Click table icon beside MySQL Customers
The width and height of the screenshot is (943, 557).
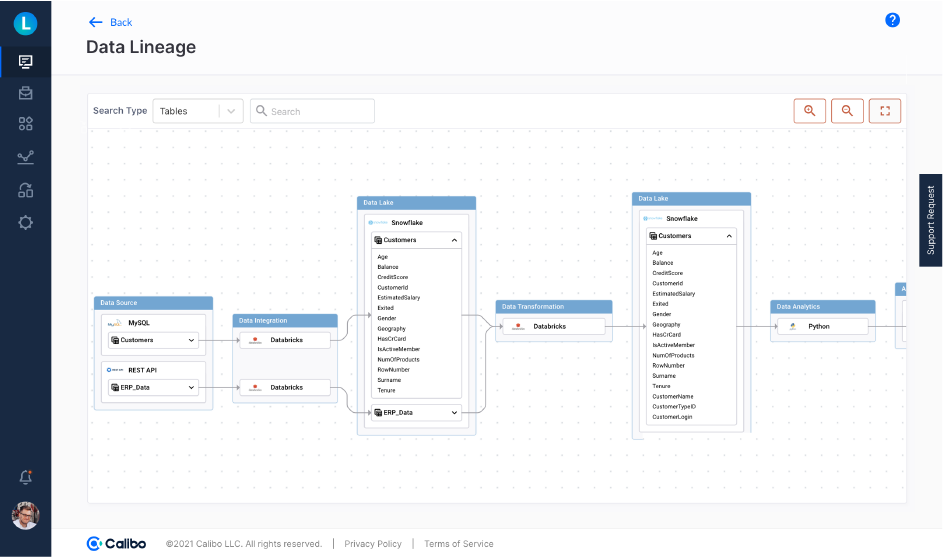(115, 340)
